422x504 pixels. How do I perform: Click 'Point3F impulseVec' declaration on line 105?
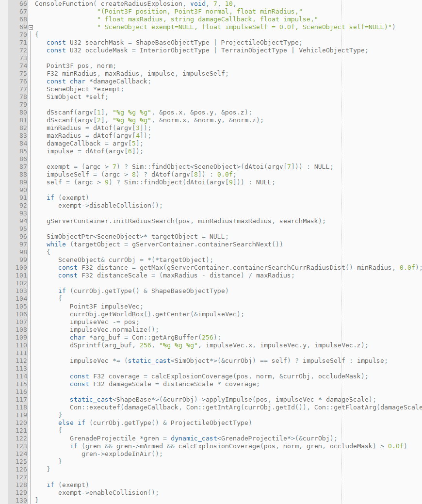click(x=105, y=306)
